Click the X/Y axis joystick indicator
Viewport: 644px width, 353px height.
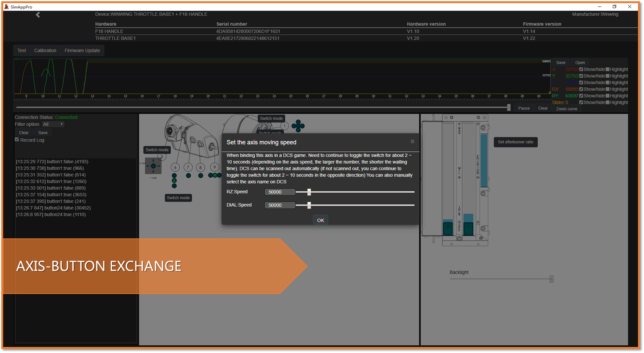point(153,166)
